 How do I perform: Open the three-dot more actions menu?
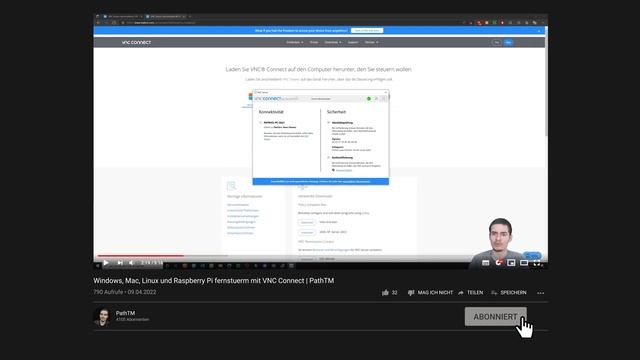click(x=540, y=293)
